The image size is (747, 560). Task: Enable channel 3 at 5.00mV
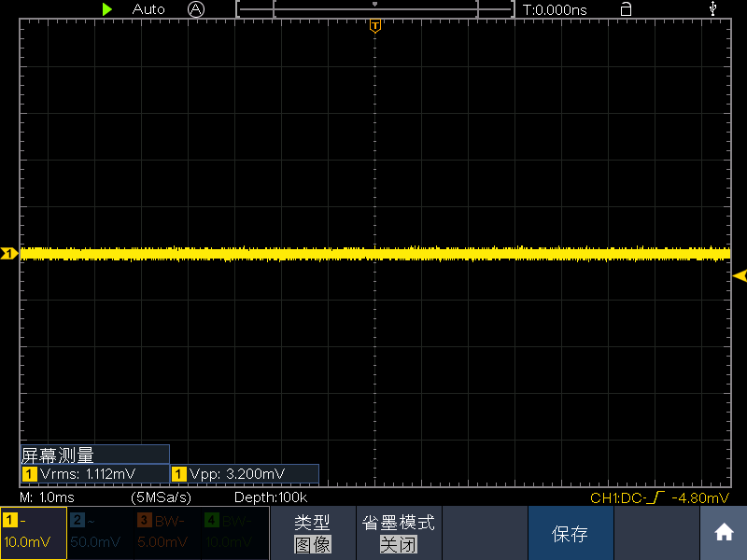click(x=168, y=533)
